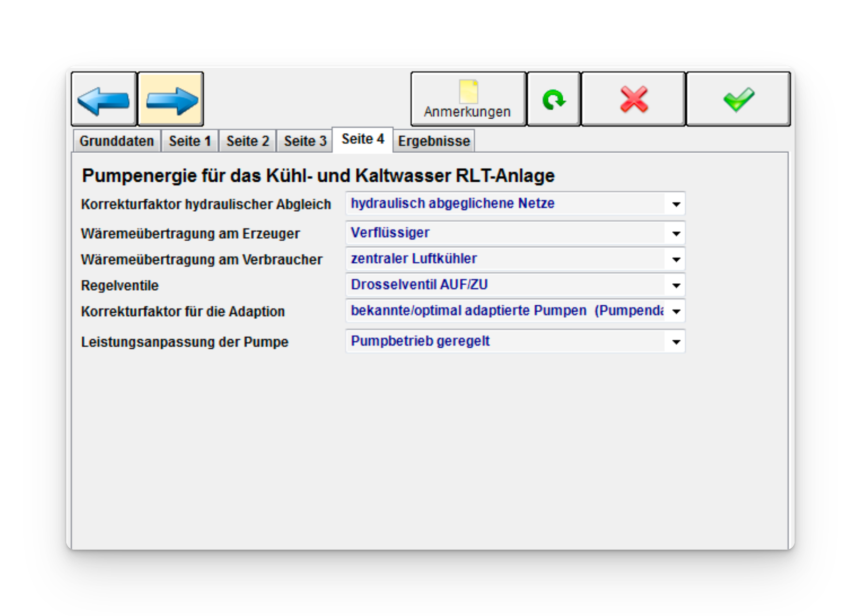The height and width of the screenshot is (616, 861).
Task: Show the Ergebnisse tab
Action: (434, 141)
